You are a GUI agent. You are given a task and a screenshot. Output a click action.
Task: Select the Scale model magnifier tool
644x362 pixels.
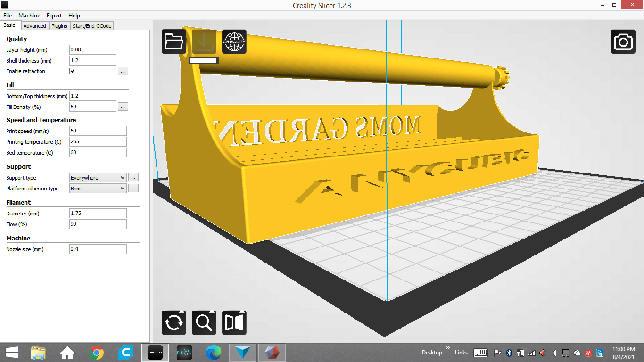click(204, 322)
